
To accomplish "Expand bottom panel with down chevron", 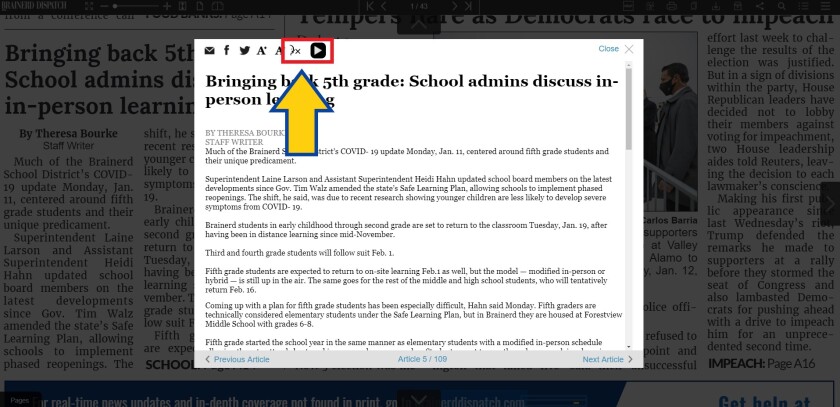I will pyautogui.click(x=419, y=400).
